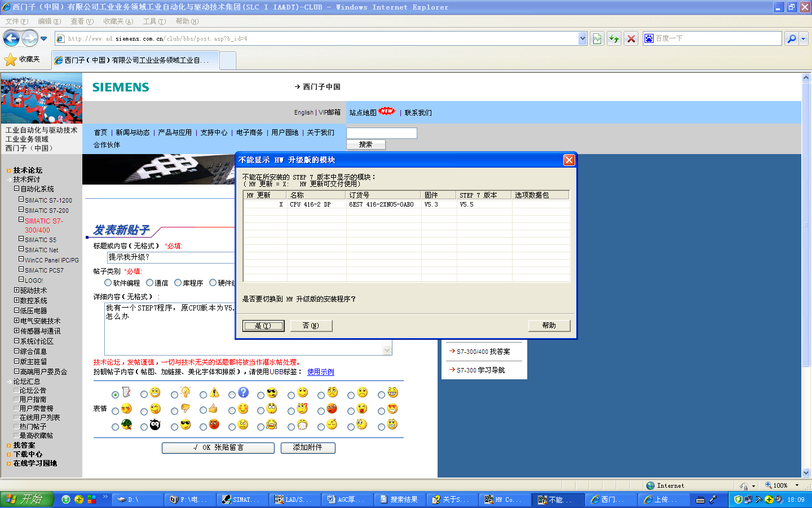Toggle the 低压电器 tree node
This screenshot has height=508, width=812.
17,310
